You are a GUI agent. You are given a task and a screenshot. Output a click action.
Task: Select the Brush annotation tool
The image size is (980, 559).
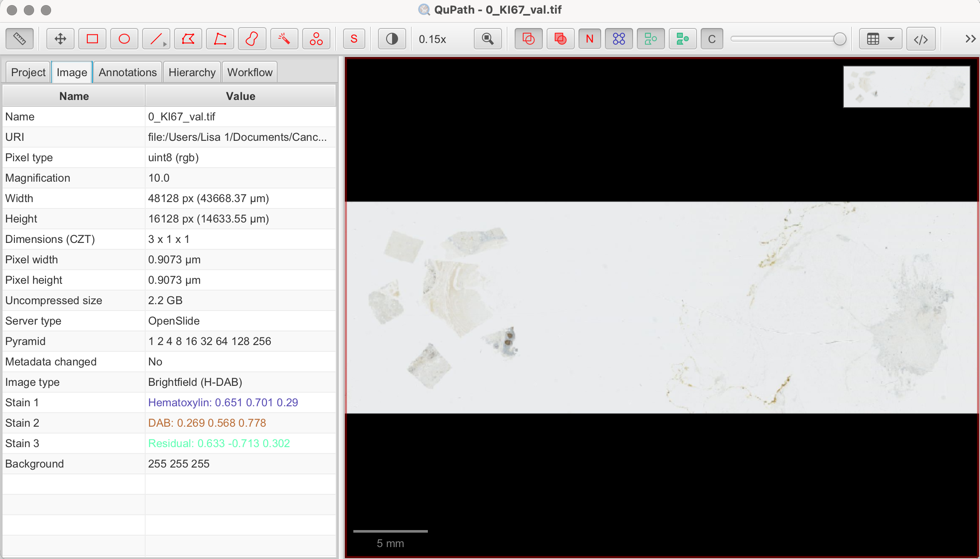point(252,39)
